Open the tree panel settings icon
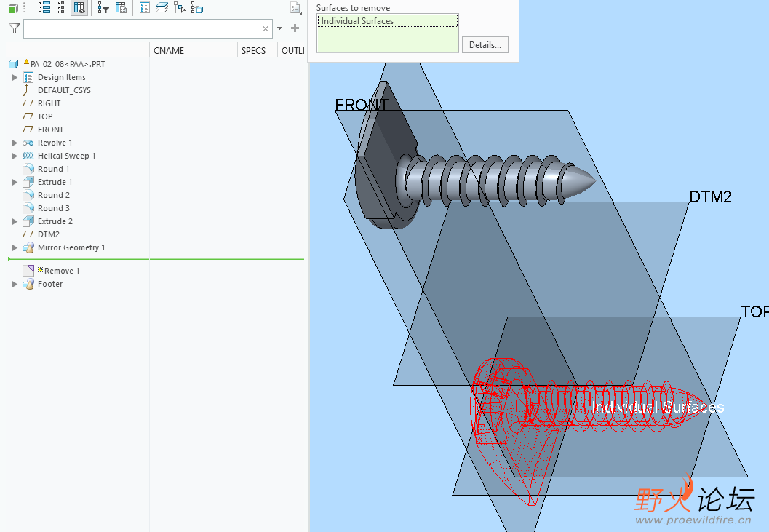Viewport: 769px width, 532px height. [295, 7]
